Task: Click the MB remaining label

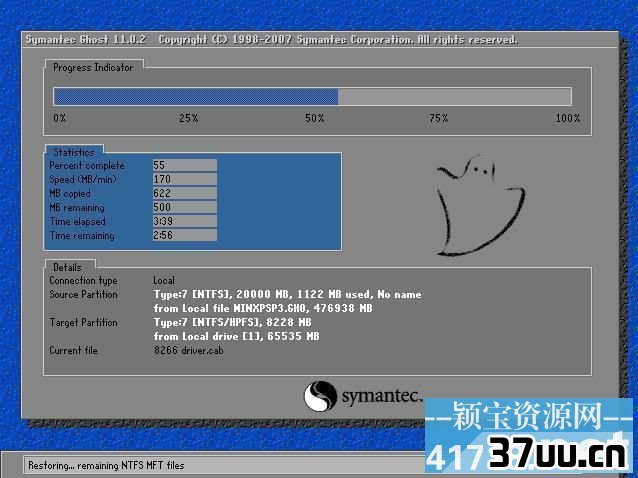Action: (x=76, y=207)
